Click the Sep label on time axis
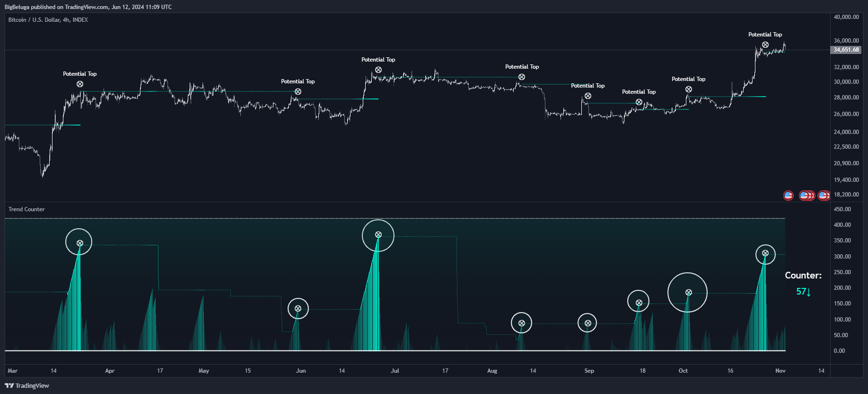The width and height of the screenshot is (868, 394). 589,371
